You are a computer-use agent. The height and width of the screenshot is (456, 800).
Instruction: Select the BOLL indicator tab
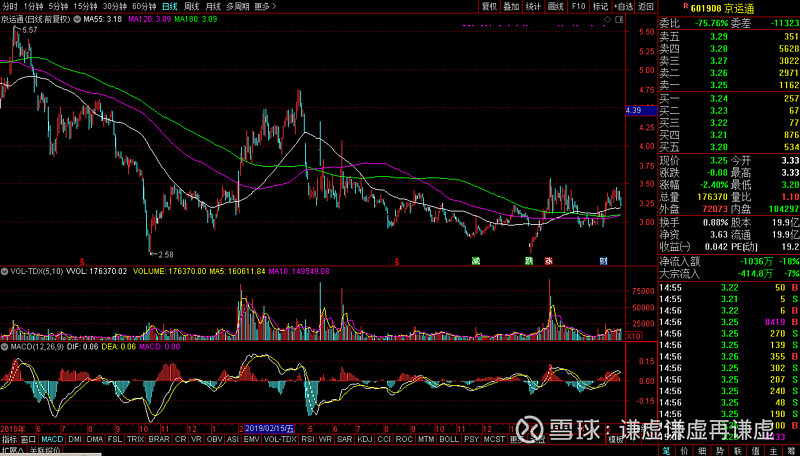tap(449, 439)
